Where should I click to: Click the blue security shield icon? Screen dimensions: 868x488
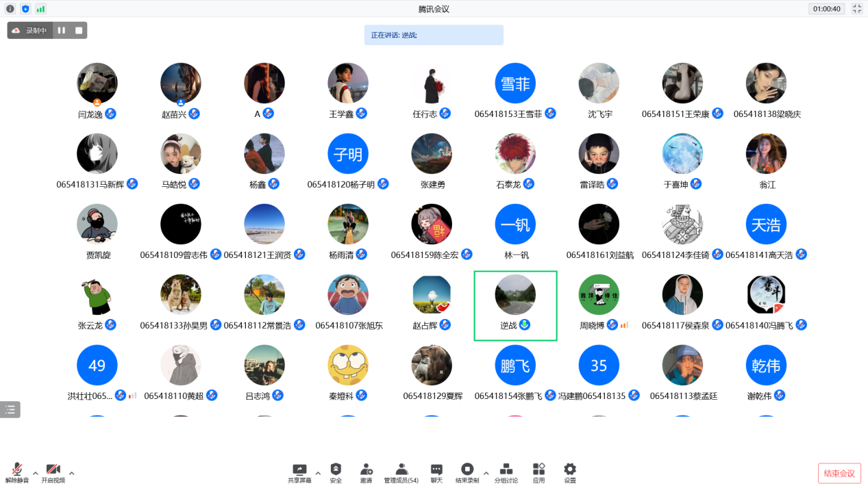pos(25,9)
